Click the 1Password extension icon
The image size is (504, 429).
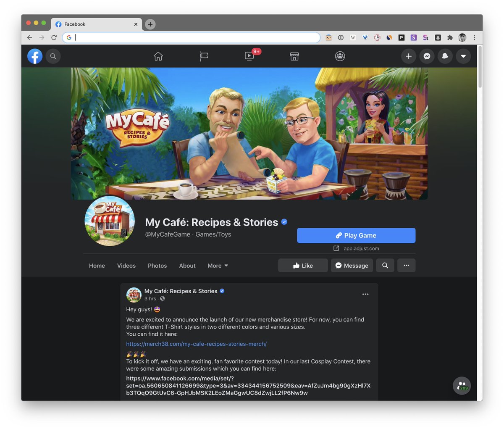(341, 37)
